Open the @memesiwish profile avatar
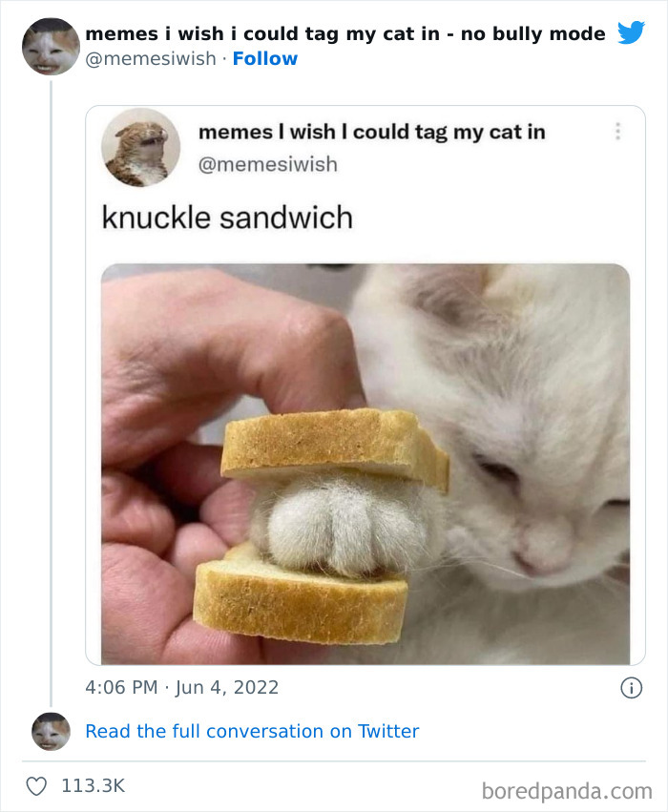This screenshot has width=668, height=812. coord(50,47)
